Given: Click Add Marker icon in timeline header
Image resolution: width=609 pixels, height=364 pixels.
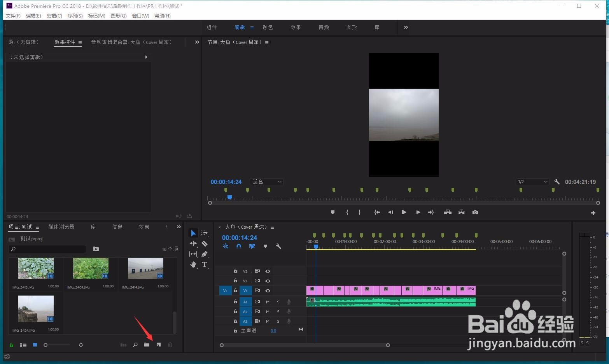Looking at the screenshot, I should [x=265, y=246].
